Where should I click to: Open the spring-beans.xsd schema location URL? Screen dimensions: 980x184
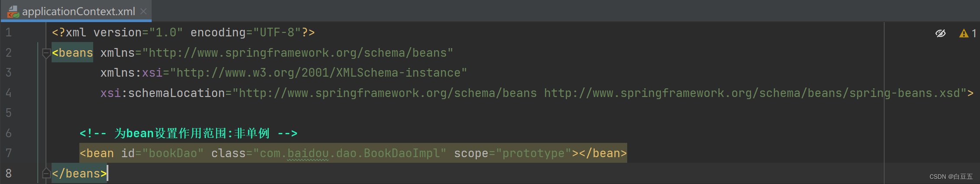coord(752,93)
